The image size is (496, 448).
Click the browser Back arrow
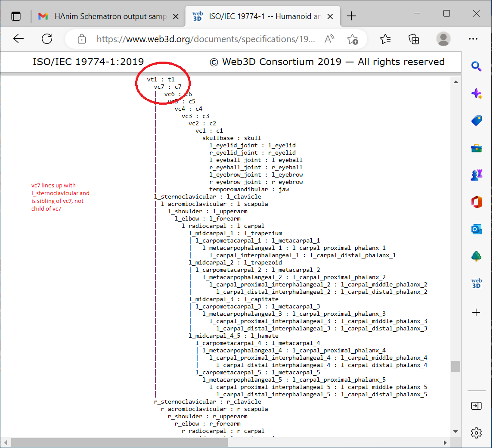19,39
